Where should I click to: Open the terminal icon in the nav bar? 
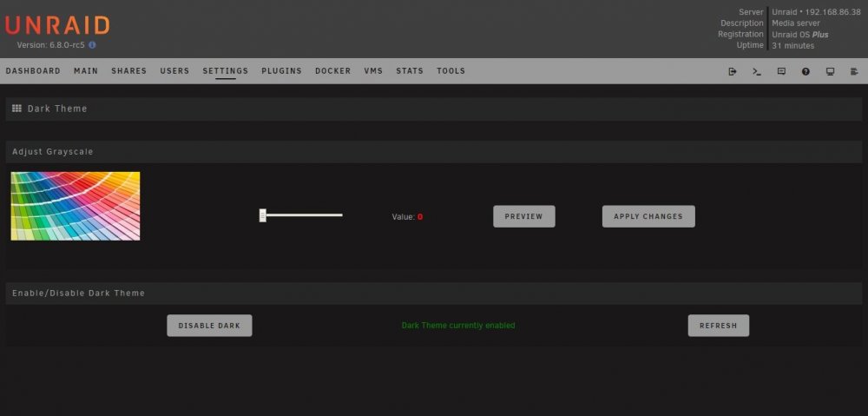click(757, 71)
